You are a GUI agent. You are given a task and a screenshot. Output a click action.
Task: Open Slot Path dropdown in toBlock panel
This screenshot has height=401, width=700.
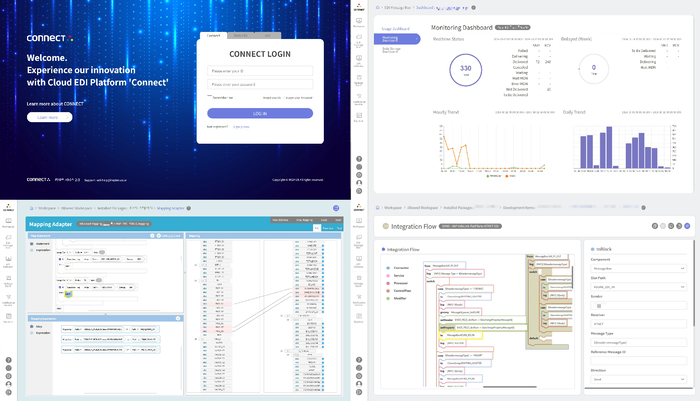click(x=638, y=287)
